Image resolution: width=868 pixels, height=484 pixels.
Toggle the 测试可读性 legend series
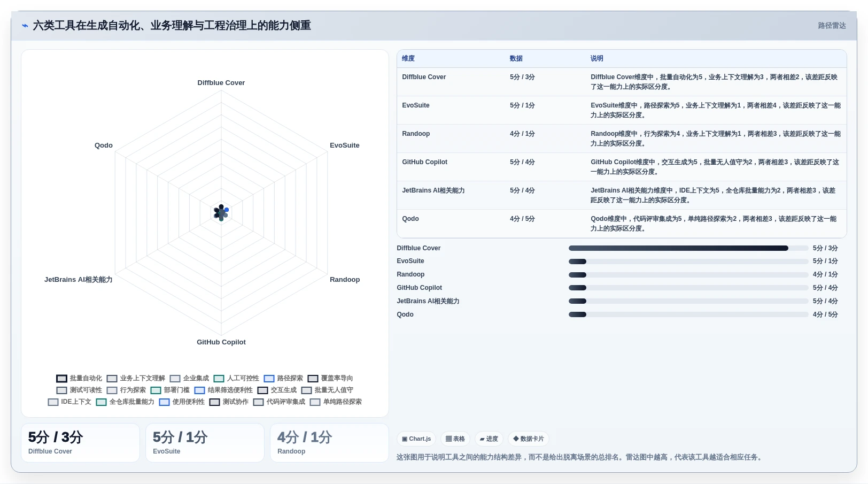pos(79,390)
